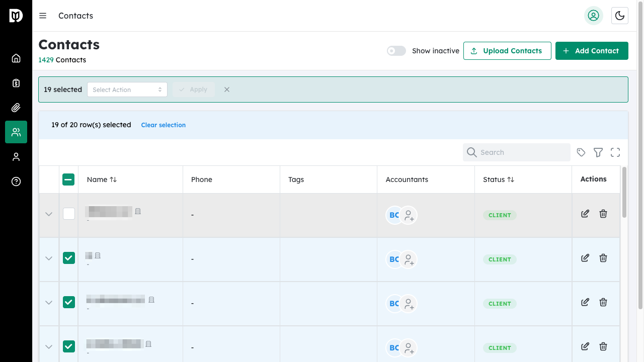The width and height of the screenshot is (644, 362).
Task: Open the Help question mark icon
Action: coord(16,182)
